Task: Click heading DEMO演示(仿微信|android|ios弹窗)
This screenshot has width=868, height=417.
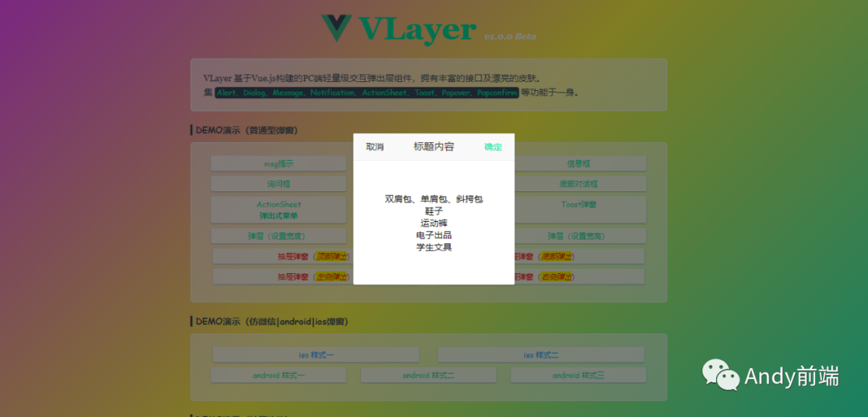Action: [x=272, y=321]
